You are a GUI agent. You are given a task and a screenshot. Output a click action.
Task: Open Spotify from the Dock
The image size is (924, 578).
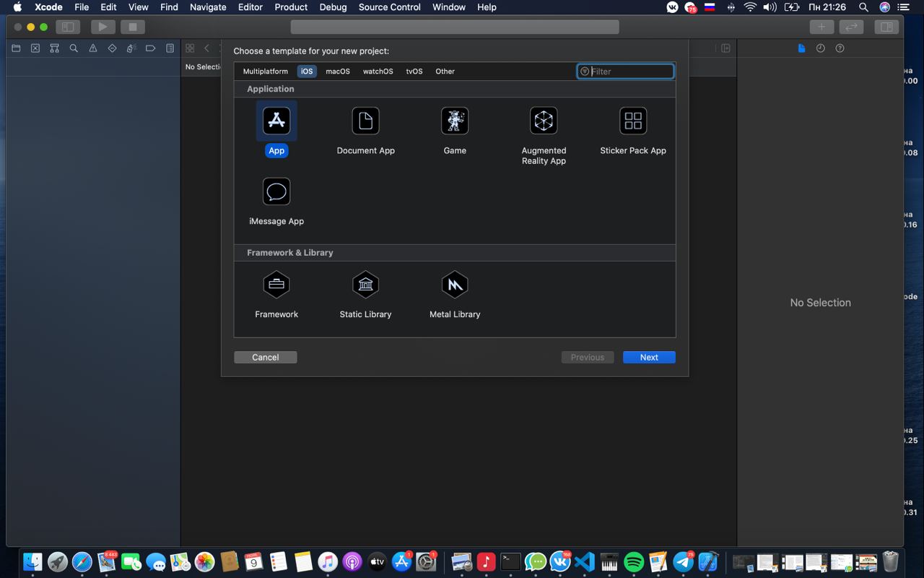[x=634, y=561]
